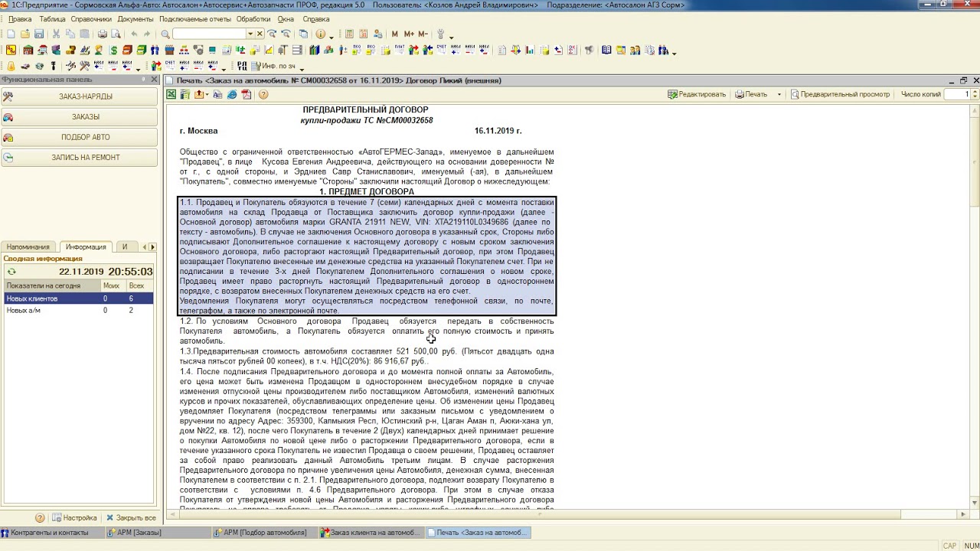This screenshot has height=551, width=980.
Task: Click the Print icon in main toolbar
Action: 103,34
